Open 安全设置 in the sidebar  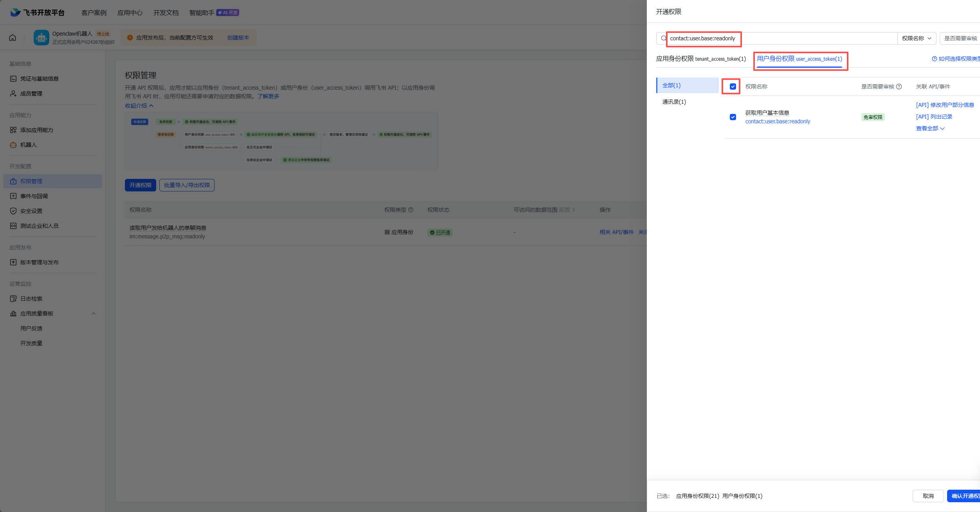coord(31,211)
